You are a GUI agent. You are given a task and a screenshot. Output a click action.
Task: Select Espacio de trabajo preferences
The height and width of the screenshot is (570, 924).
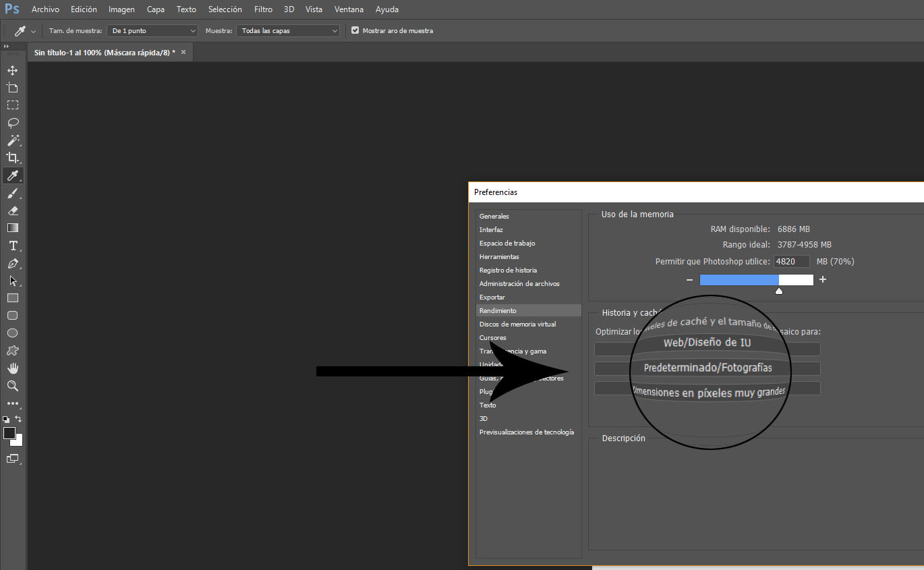click(x=529, y=243)
